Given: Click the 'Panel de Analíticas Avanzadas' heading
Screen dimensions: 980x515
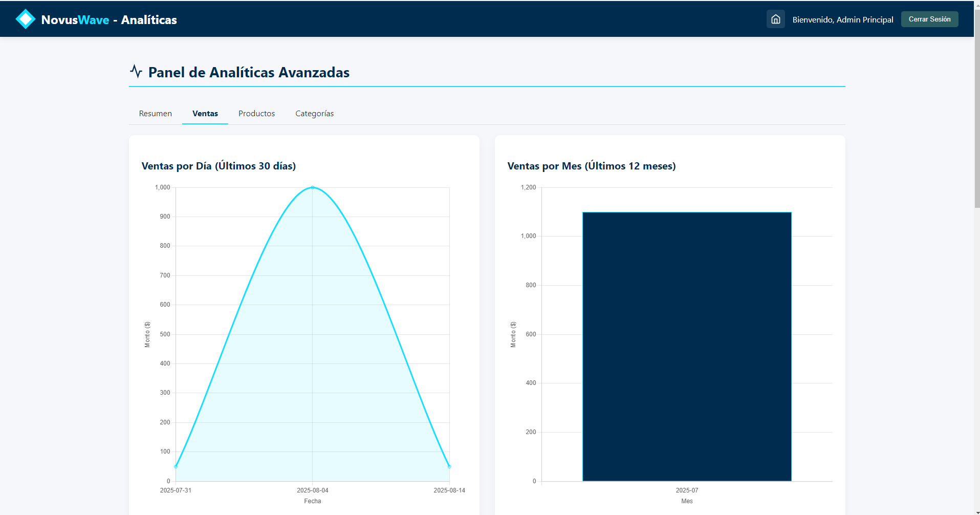Looking at the screenshot, I should coord(249,72).
